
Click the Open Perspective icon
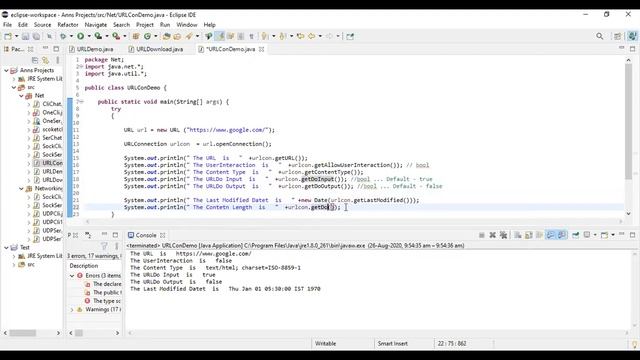pos(618,36)
